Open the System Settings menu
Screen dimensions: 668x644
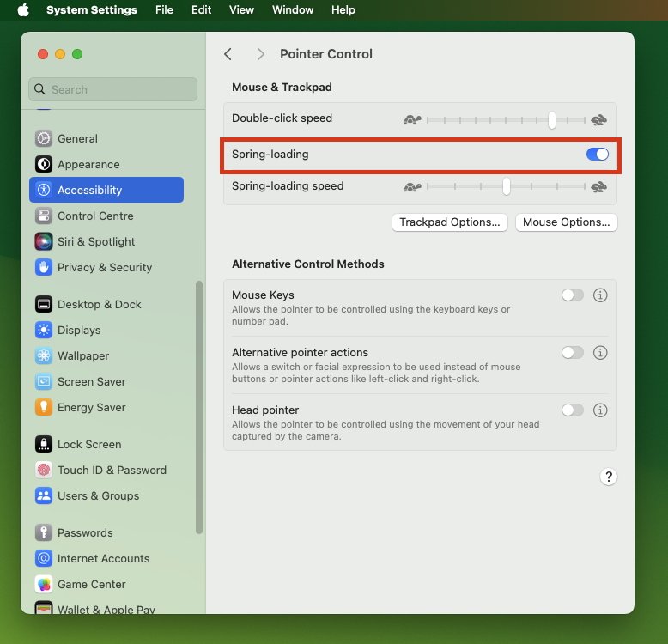(92, 9)
